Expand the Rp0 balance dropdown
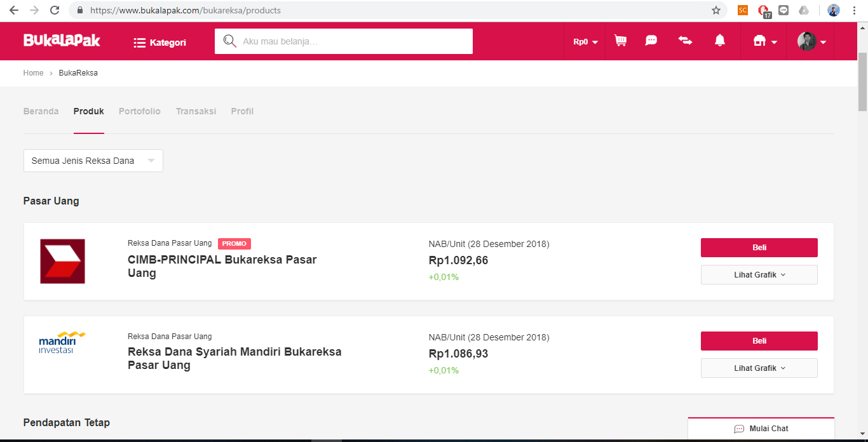Viewport: 868px width, 442px height. coord(586,42)
